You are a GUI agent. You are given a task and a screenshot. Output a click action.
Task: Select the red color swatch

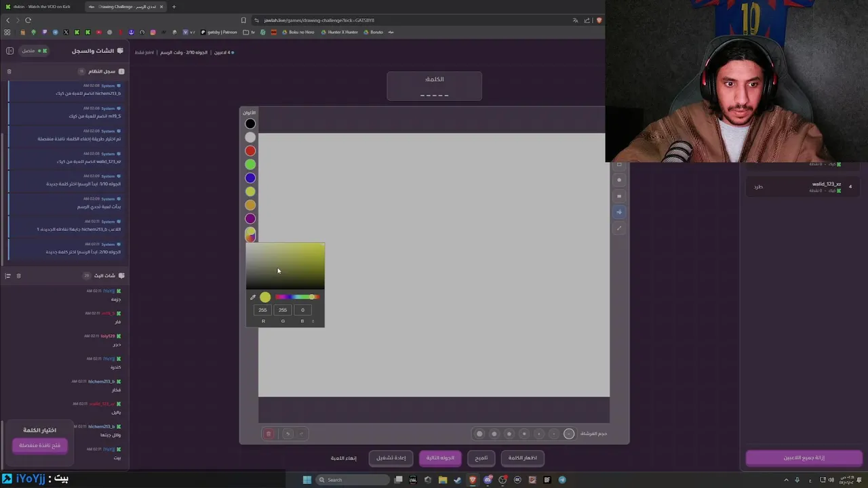click(x=250, y=150)
